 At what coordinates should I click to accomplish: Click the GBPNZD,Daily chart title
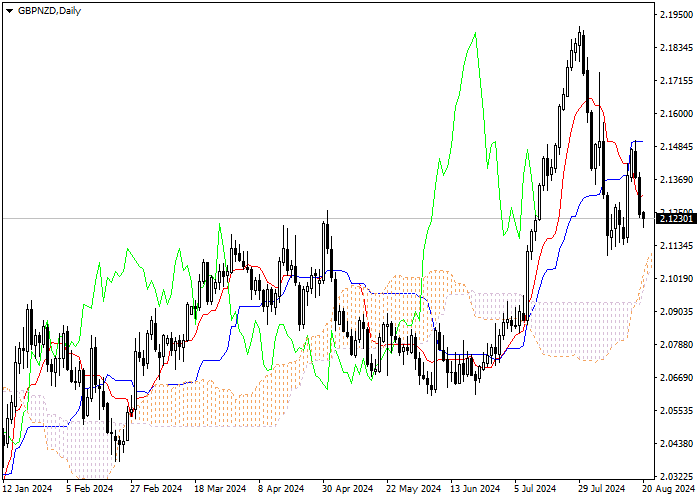(x=49, y=11)
